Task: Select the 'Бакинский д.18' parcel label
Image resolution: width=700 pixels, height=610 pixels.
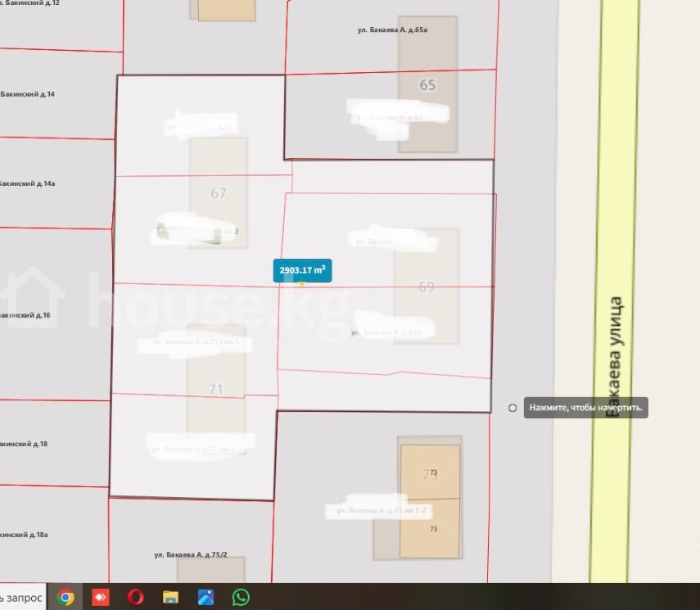Action: (25, 444)
